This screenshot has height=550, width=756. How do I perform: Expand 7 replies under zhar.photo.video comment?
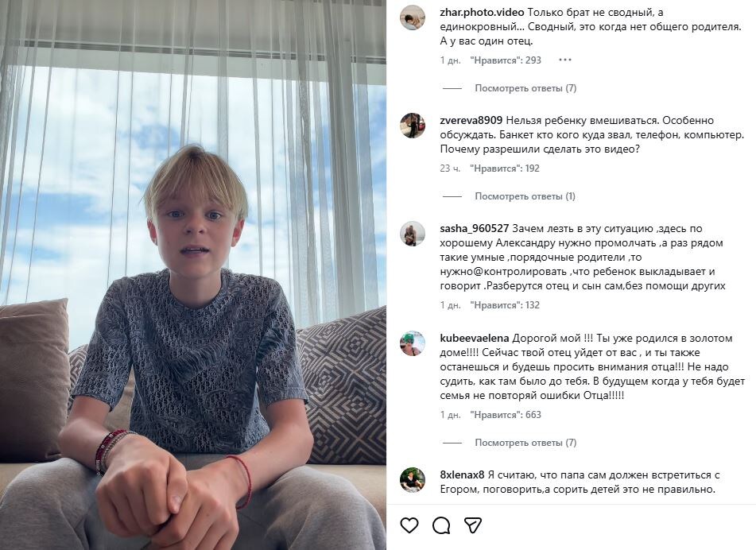(x=525, y=88)
